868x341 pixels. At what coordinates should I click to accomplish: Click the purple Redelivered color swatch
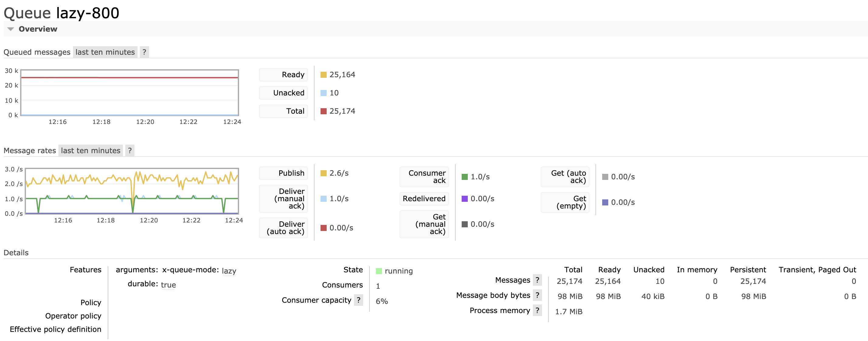[x=464, y=198]
